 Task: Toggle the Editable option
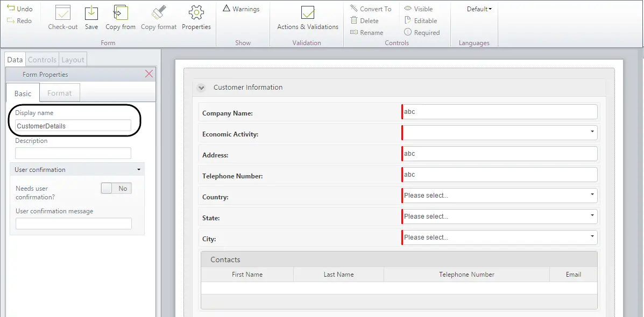click(421, 20)
